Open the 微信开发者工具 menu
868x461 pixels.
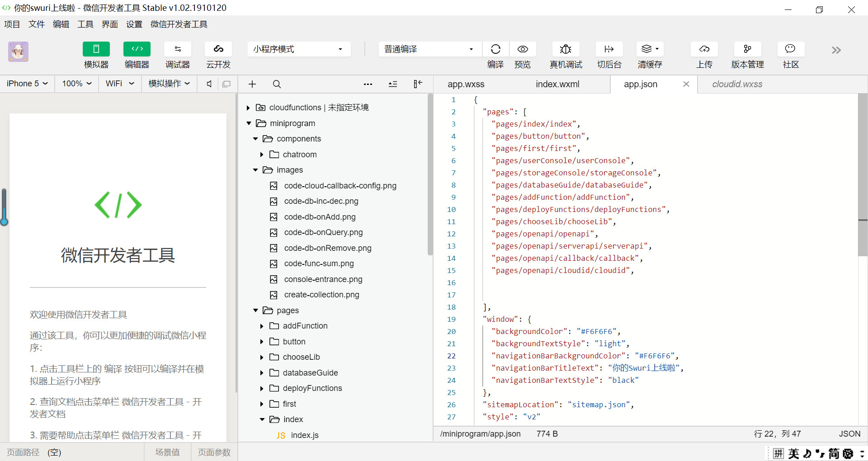point(179,24)
